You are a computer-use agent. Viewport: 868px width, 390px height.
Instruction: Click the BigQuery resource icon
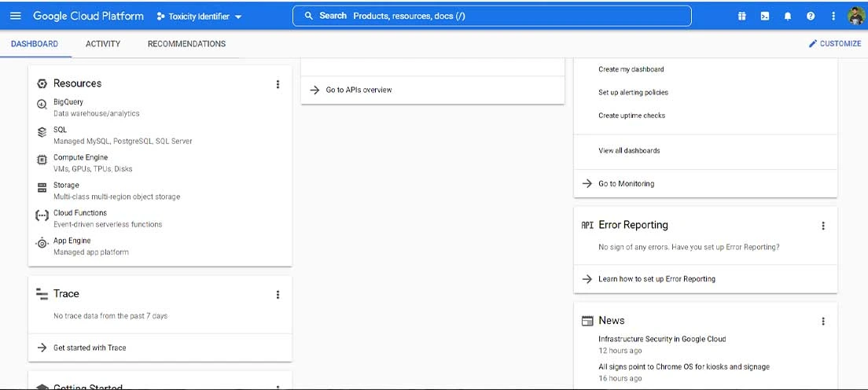42,104
